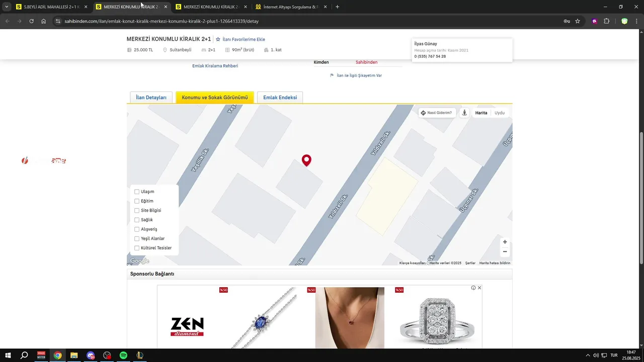Open Emlak Kiralama Rehberi link
Screen dimensions: 644x362
tap(215, 66)
